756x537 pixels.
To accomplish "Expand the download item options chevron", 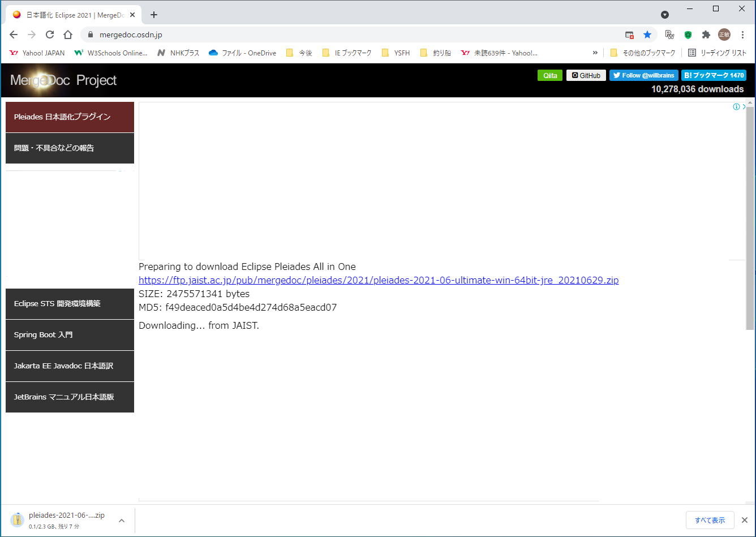I will click(x=122, y=521).
